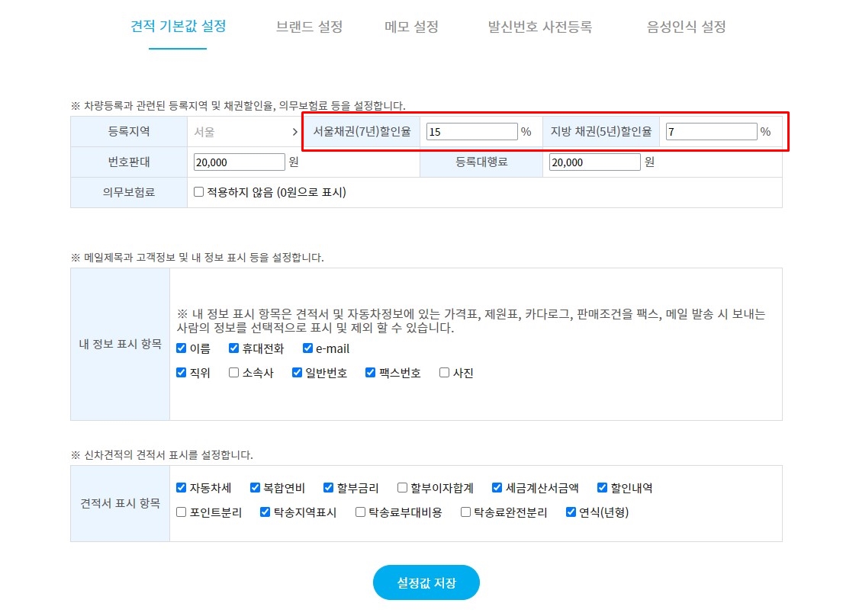The image size is (843, 616).
Task: Switch to the 브랜드 설정 tab
Action: 309,27
